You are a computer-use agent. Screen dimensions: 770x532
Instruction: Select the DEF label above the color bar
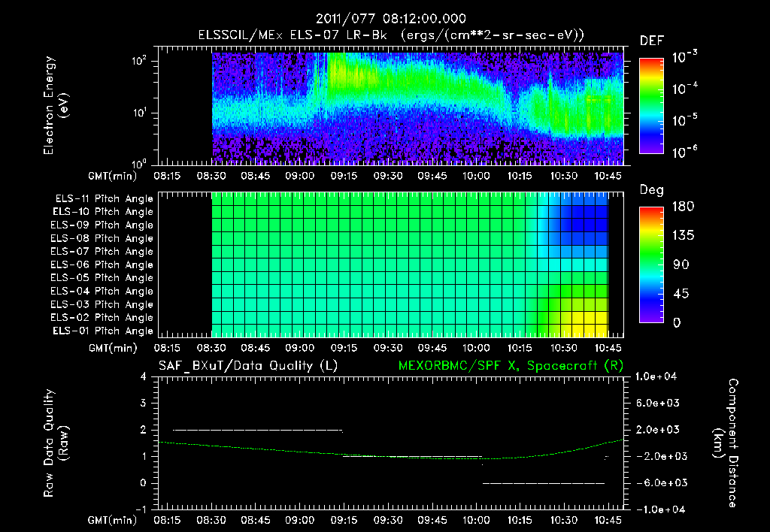(x=651, y=41)
